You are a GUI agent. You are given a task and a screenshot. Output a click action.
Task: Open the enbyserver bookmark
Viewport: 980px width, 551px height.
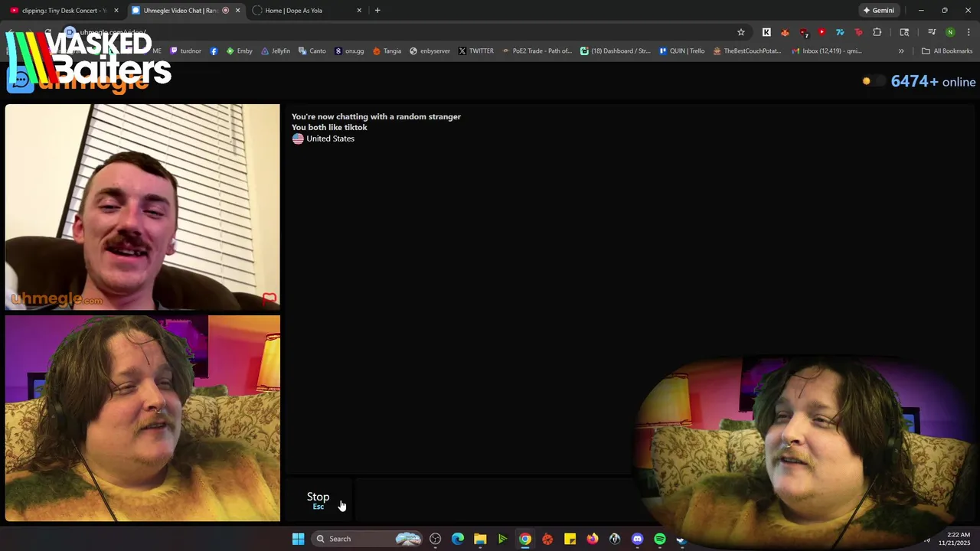coord(430,51)
